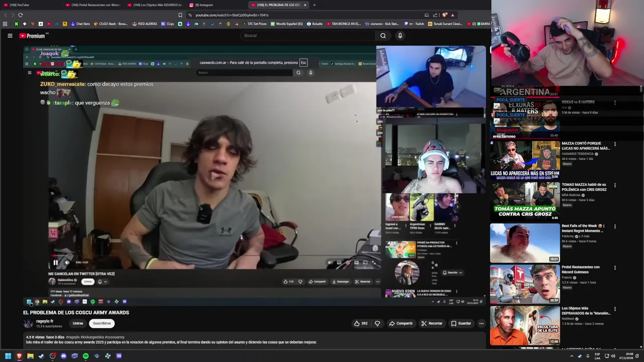The width and height of the screenshot is (644, 362).
Task: Open options menu for TOMÁS MAZZA video
Action: pyautogui.click(x=615, y=186)
